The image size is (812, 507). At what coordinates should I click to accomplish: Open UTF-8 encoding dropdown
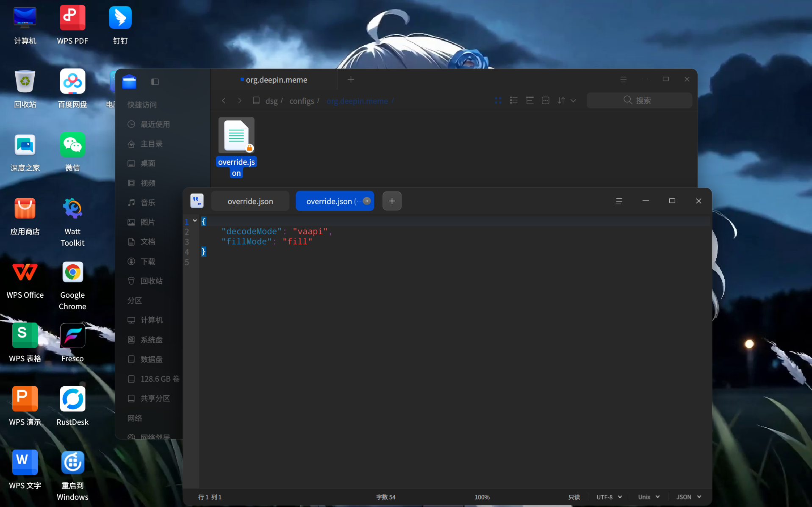(x=609, y=497)
